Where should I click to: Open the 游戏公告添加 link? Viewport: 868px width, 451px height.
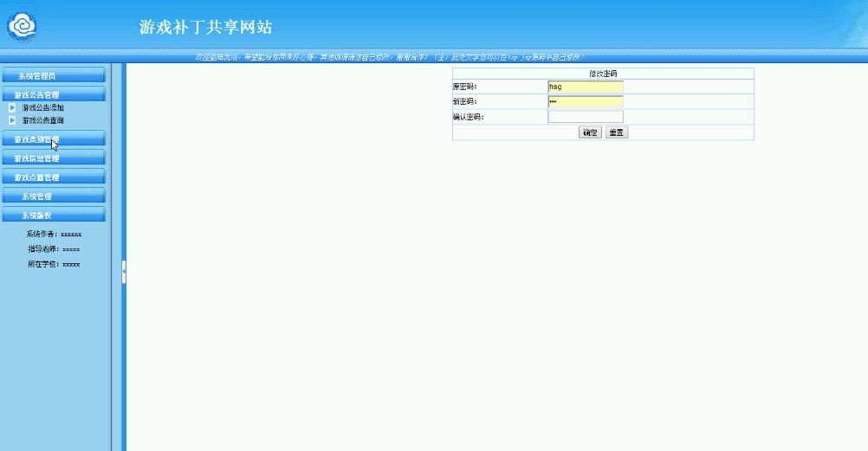(x=43, y=107)
